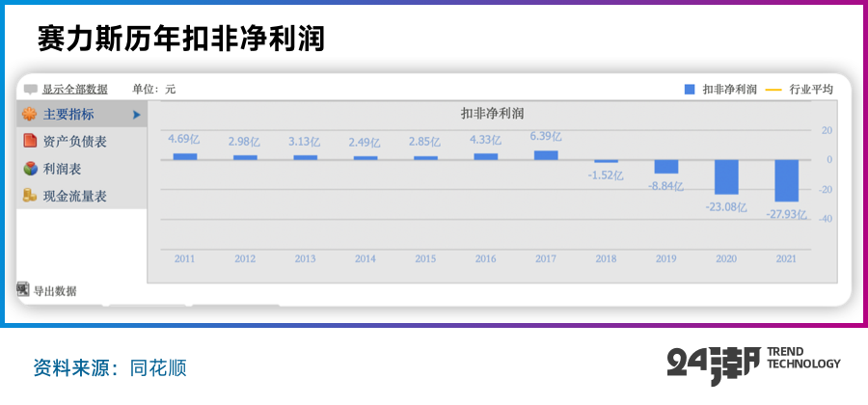Click the 利润表 pie chart icon
This screenshot has height=405, width=868.
pos(30,168)
